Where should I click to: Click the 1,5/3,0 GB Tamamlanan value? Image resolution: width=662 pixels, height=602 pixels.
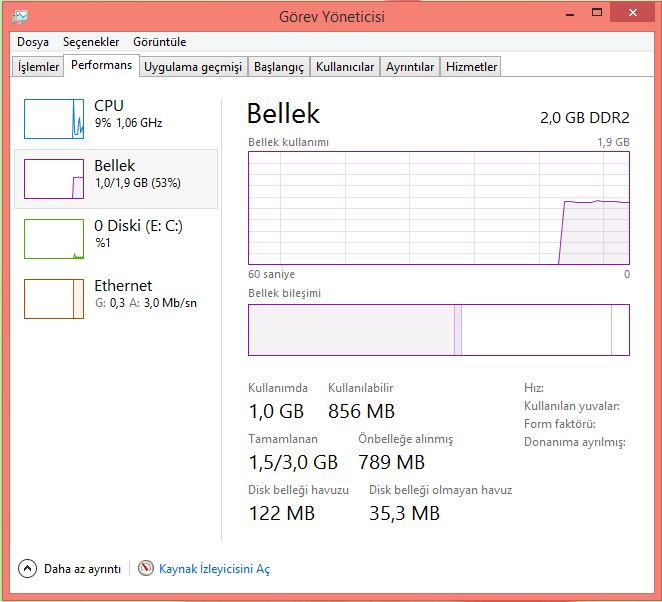coord(293,462)
